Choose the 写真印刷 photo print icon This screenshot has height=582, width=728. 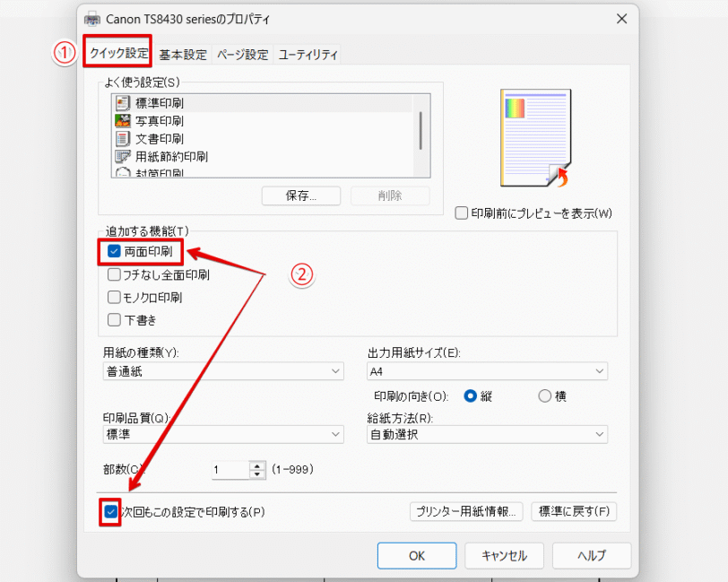coord(123,121)
